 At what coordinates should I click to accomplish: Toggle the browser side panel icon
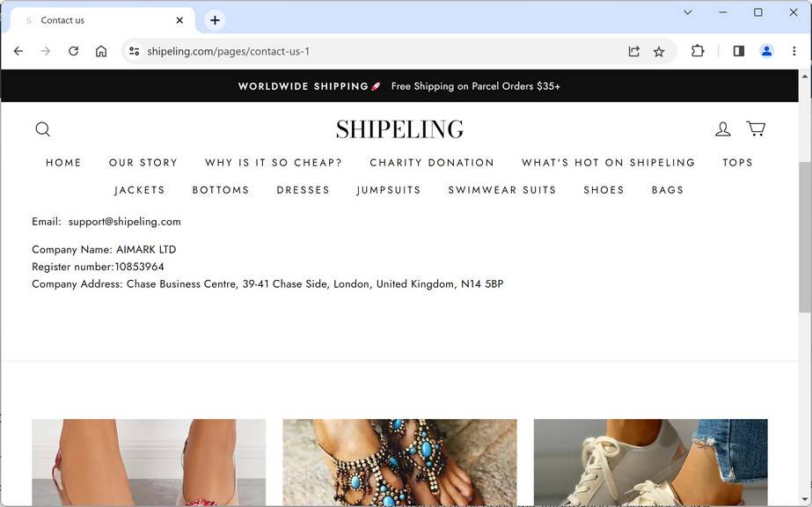(739, 51)
